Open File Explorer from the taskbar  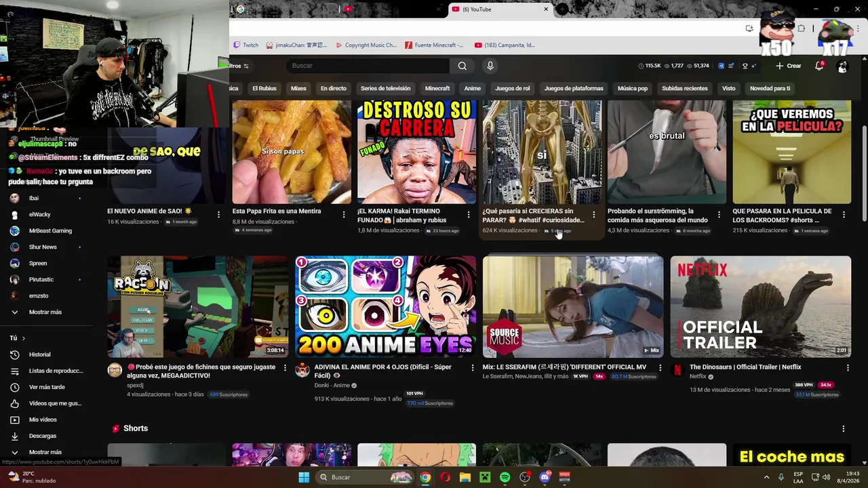coord(465,477)
